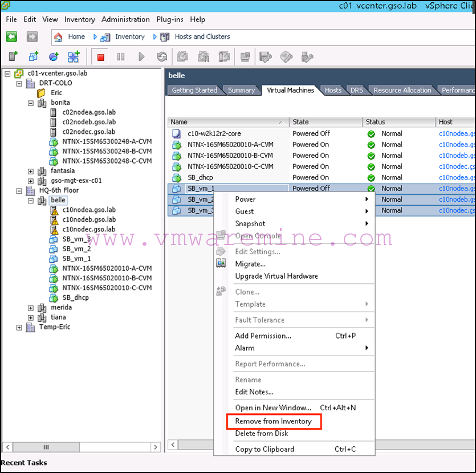
Task: Click the vCenter icon beside c01-vcenter.gso.lab
Action: coord(19,74)
